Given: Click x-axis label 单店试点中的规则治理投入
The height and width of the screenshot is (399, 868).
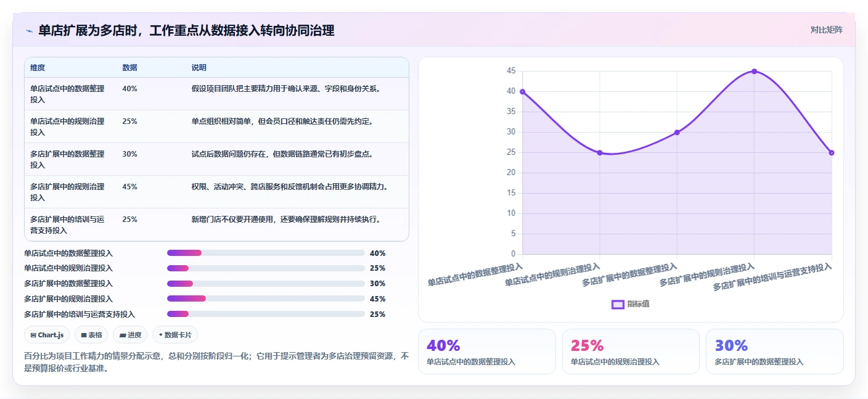Looking at the screenshot, I should pyautogui.click(x=552, y=274).
